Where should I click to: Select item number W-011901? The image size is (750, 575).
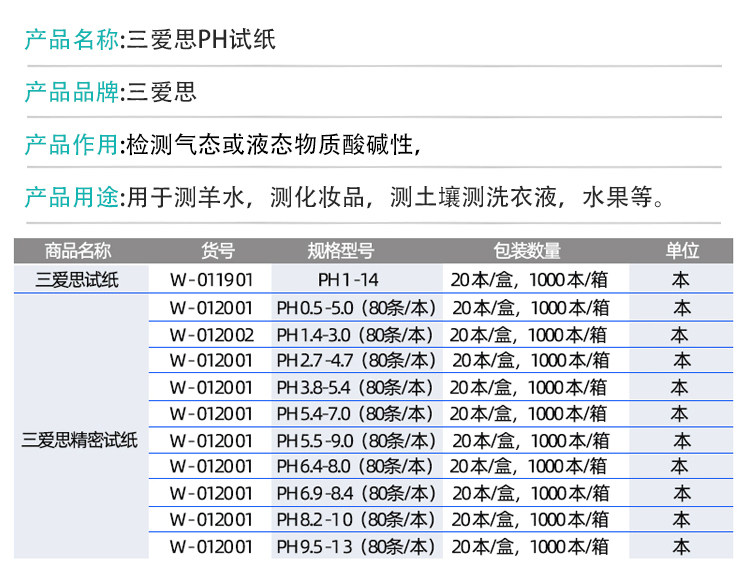[211, 280]
